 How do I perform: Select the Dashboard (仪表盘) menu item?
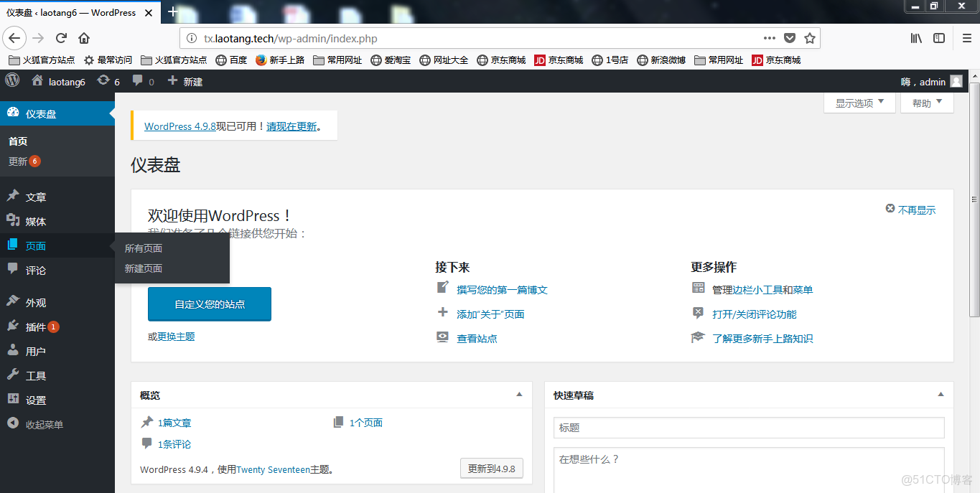tap(57, 113)
